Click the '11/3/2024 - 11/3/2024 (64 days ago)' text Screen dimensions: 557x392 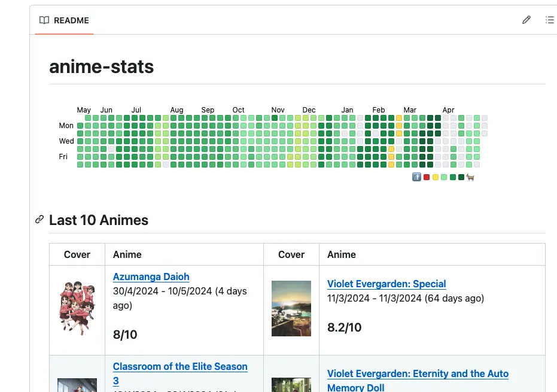tap(406, 298)
